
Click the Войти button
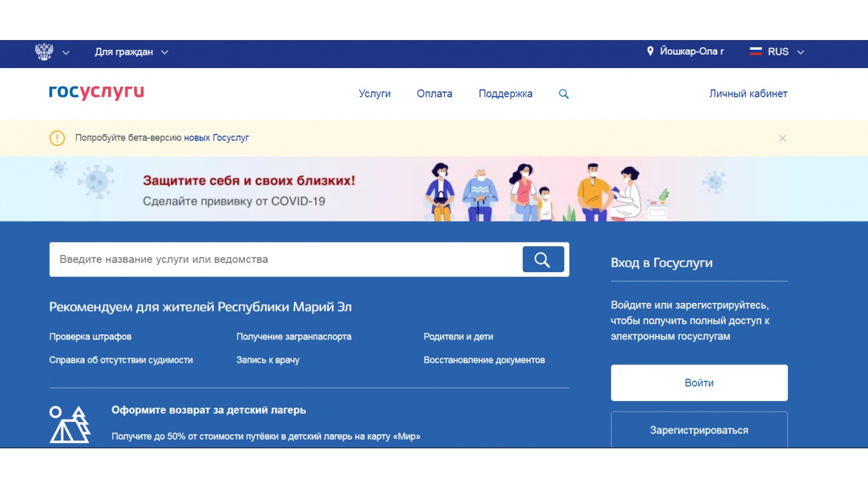pyautogui.click(x=699, y=383)
